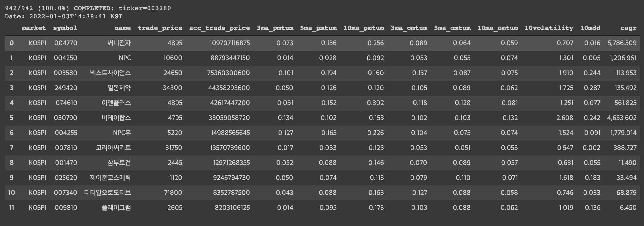Click the date line '2022-01-03T14:38:41 KST'
Viewport: 644px width, 226px height.
(76, 16)
